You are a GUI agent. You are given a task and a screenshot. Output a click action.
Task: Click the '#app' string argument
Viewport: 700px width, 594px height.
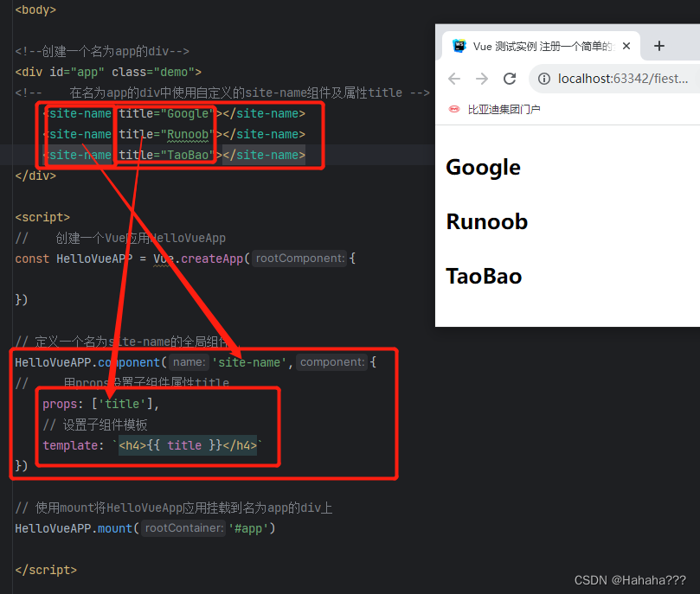click(x=248, y=528)
